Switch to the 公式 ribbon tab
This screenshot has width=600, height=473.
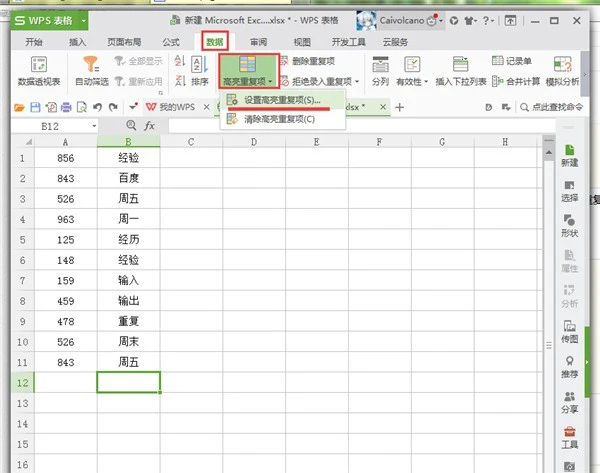[171, 42]
